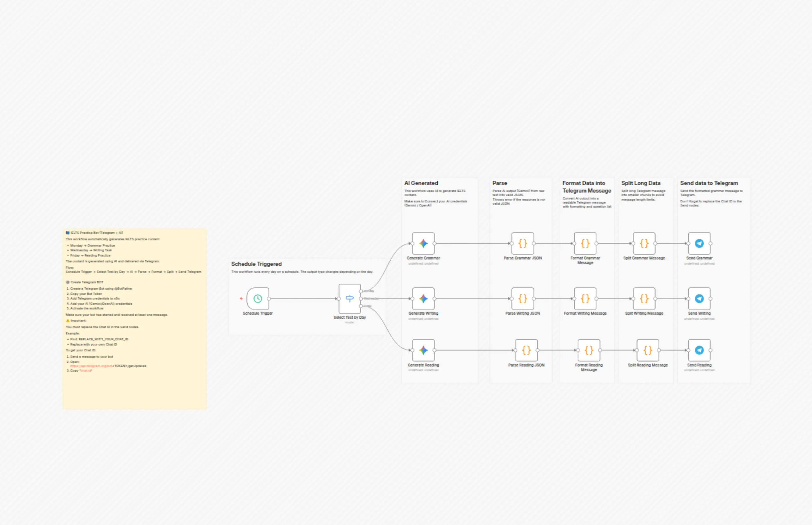Screen dimensions: 812x525
Task: Click the Schedule Triggered sticky note heading
Action: point(257,264)
